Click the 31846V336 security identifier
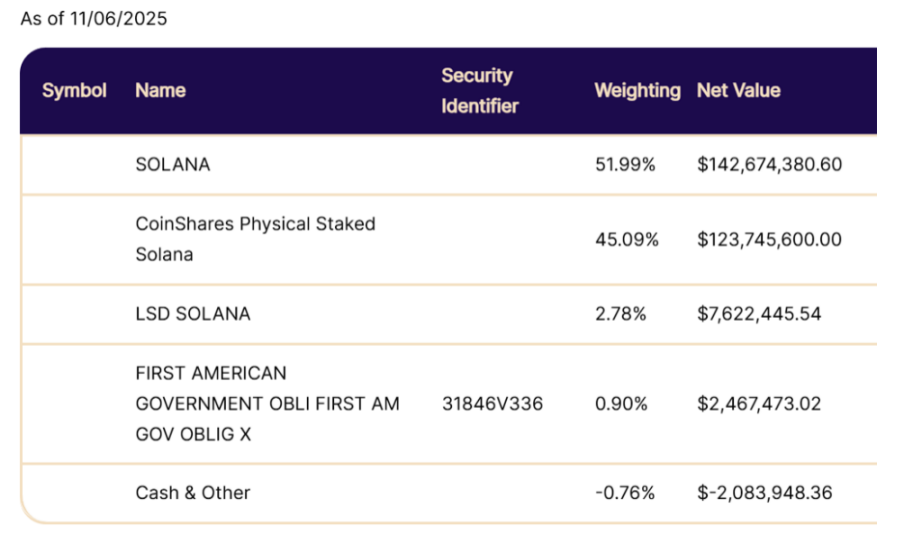Screen dimensions: 904x544 pos(492,404)
